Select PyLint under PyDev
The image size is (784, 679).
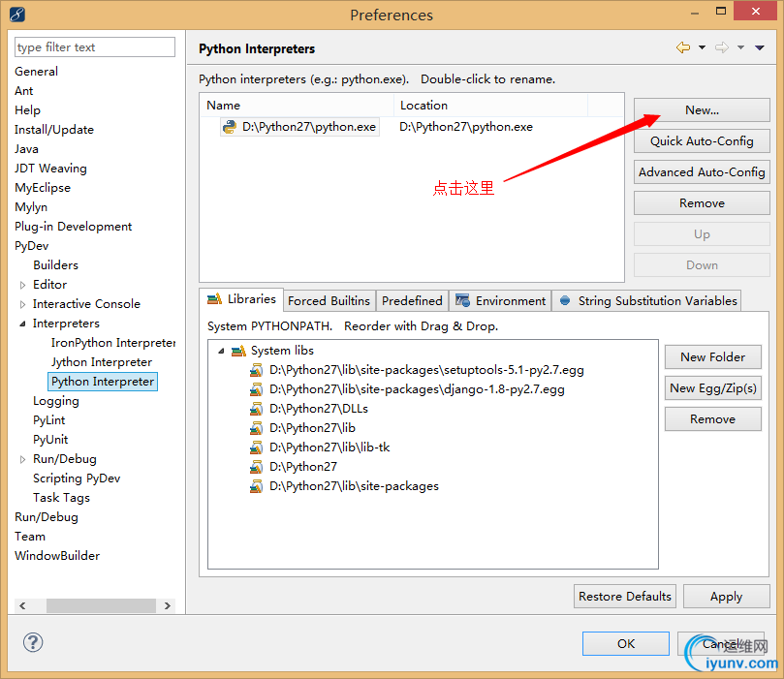tap(49, 420)
